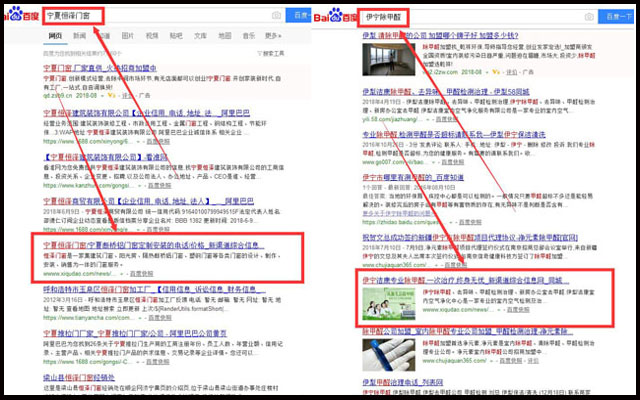This screenshot has width=640, height=400.
Task: Click the V badge beside qd.zsb9.cn ad
Action: point(111,96)
